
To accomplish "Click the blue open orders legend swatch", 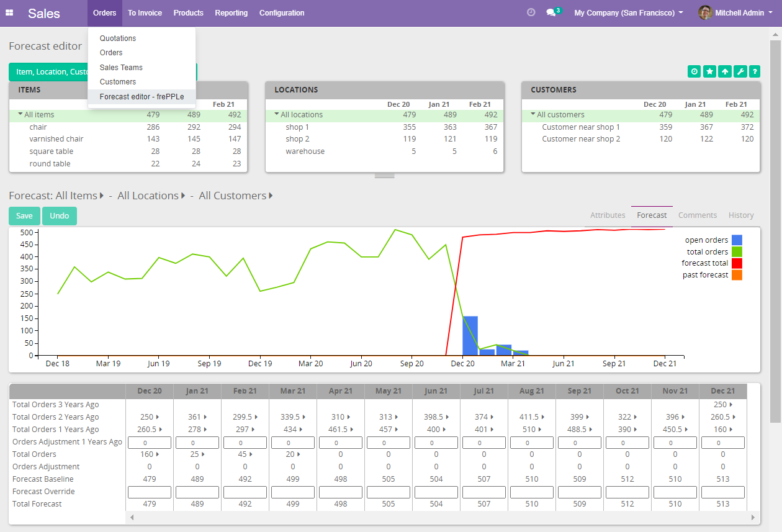I will coord(736,240).
